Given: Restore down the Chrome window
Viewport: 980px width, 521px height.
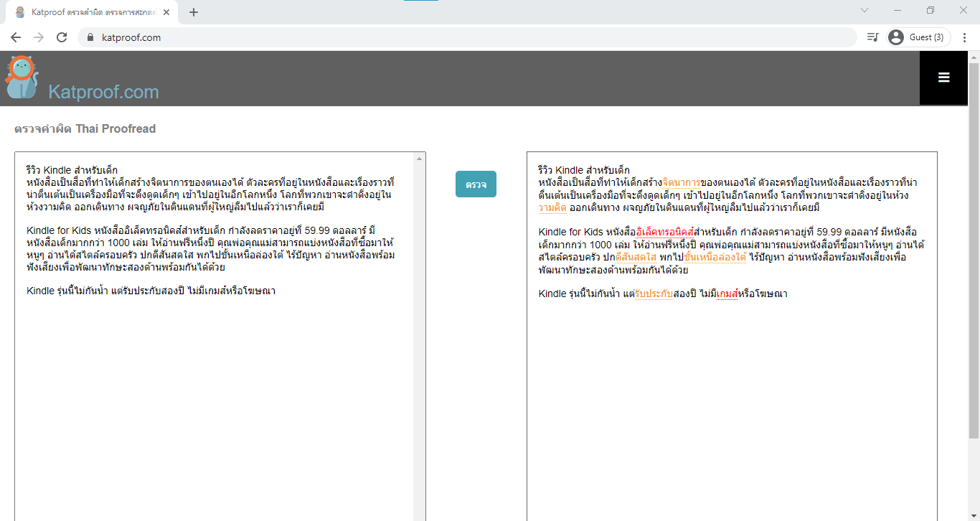Looking at the screenshot, I should click(x=930, y=10).
